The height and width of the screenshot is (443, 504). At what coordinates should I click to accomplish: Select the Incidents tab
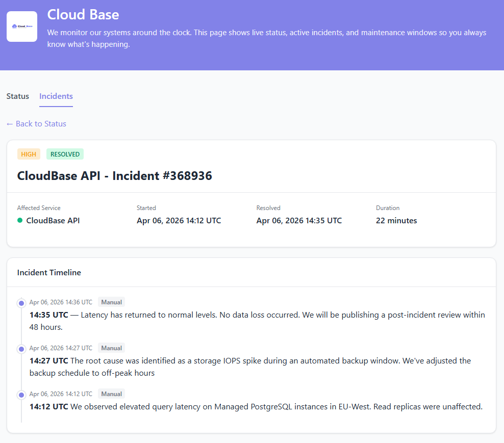coord(56,96)
